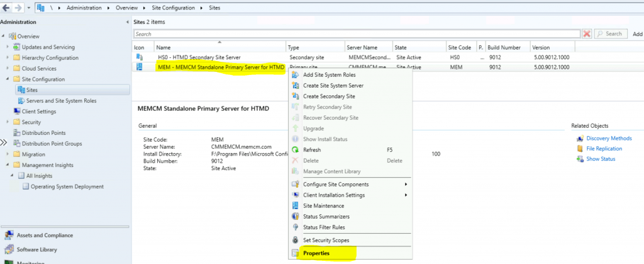Click the green Refresh icon
This screenshot has height=264, width=644.
[295, 150]
